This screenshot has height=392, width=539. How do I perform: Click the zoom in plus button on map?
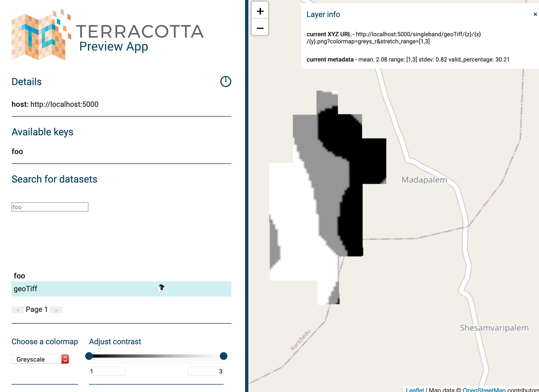[259, 11]
